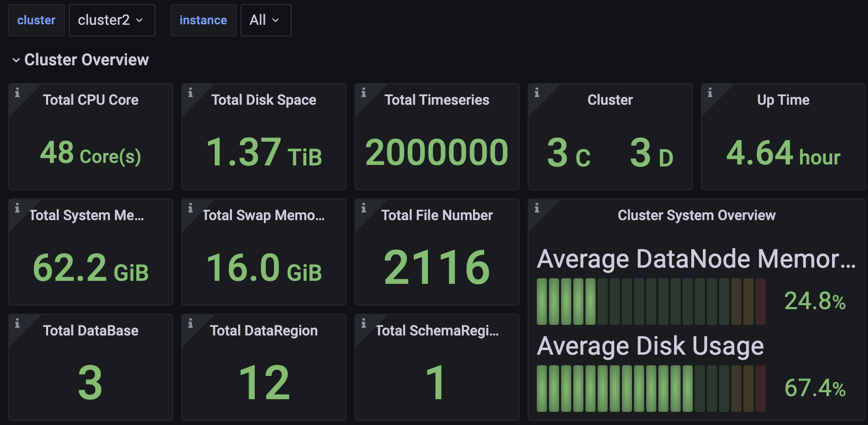
Task: Click info icon on Cluster System Overview panel
Action: tap(537, 208)
